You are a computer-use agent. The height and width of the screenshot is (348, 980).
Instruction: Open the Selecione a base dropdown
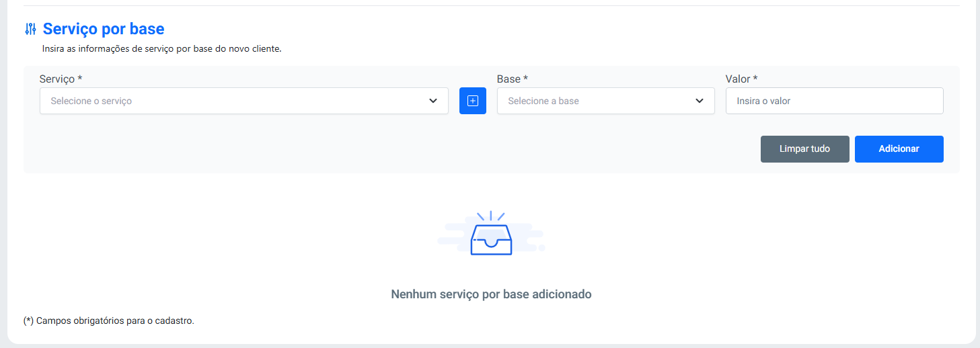coord(605,101)
